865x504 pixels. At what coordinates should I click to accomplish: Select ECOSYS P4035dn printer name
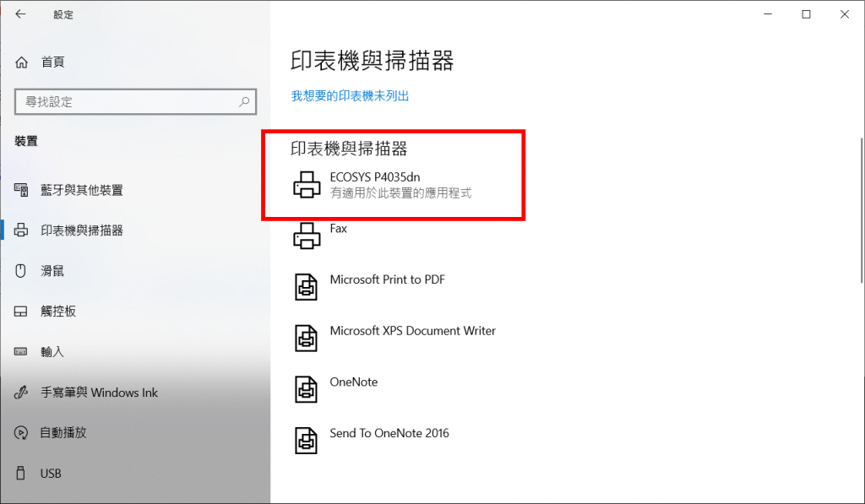point(375,177)
